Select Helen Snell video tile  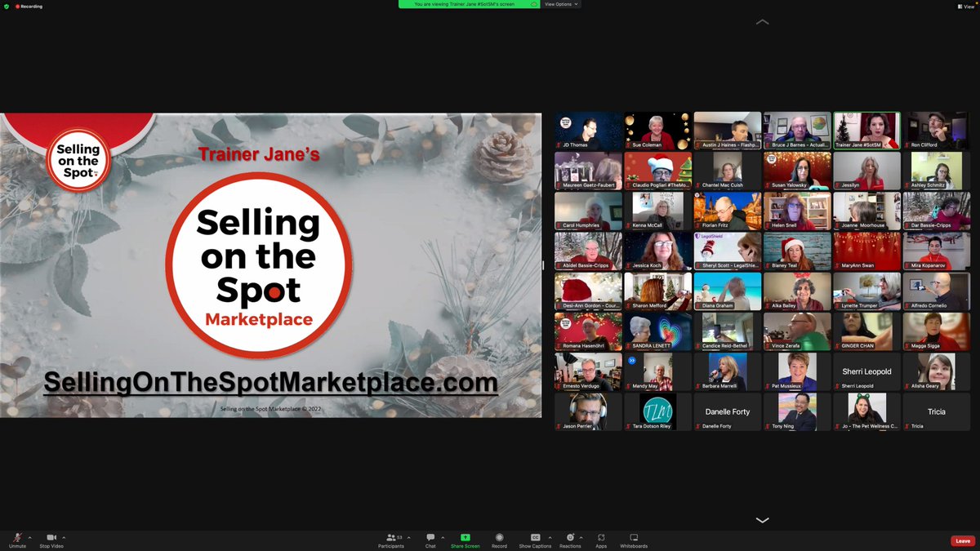[x=797, y=211]
